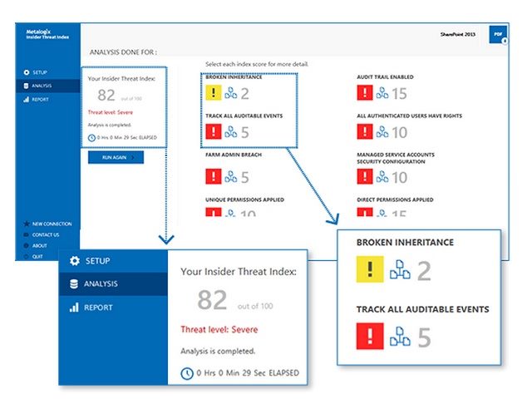This screenshot has width=532, height=399.
Task: Click Quit at the sidebar bottom
Action: point(33,257)
